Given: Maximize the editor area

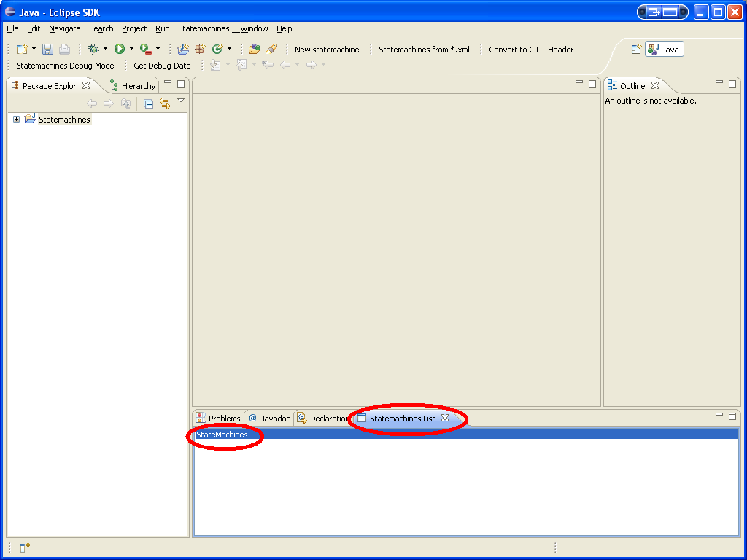Looking at the screenshot, I should (592, 84).
